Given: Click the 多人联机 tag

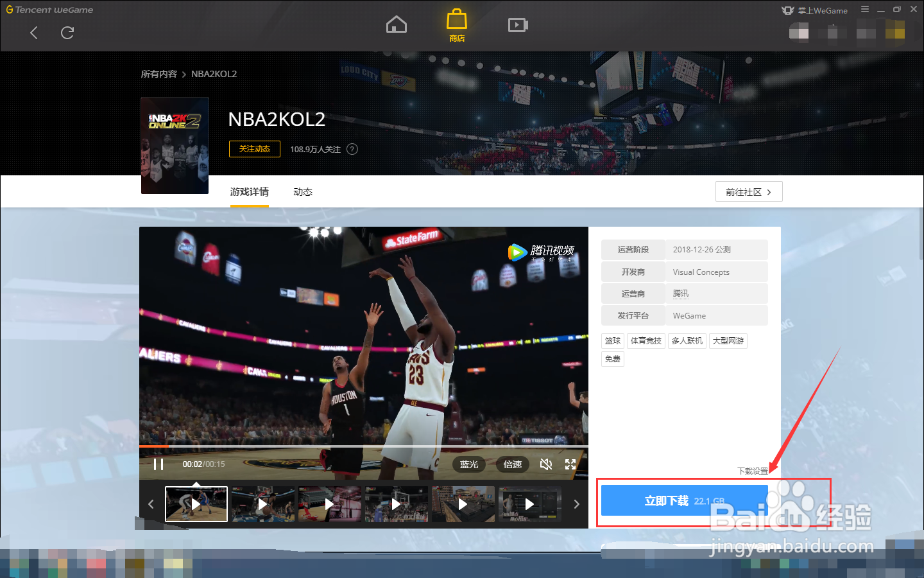Looking at the screenshot, I should [687, 341].
